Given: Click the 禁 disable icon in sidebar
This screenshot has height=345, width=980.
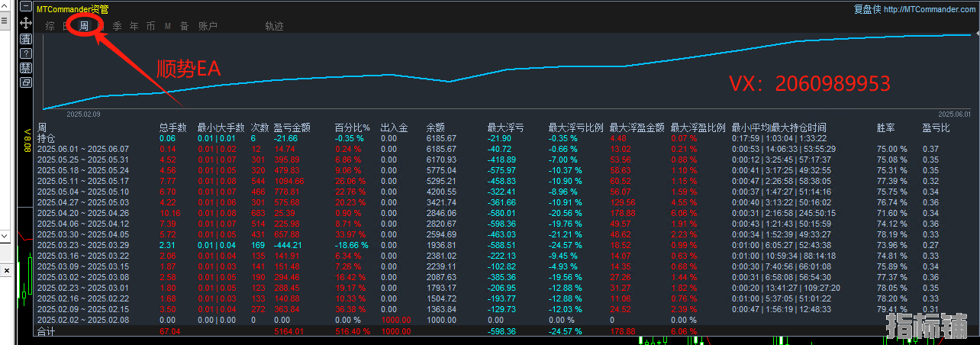Looking at the screenshot, I should pyautogui.click(x=26, y=67).
